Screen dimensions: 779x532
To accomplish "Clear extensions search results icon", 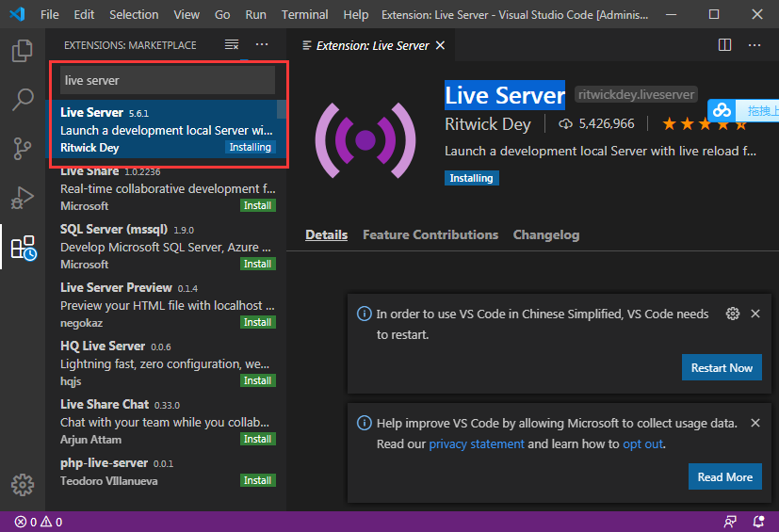I will pos(232,44).
